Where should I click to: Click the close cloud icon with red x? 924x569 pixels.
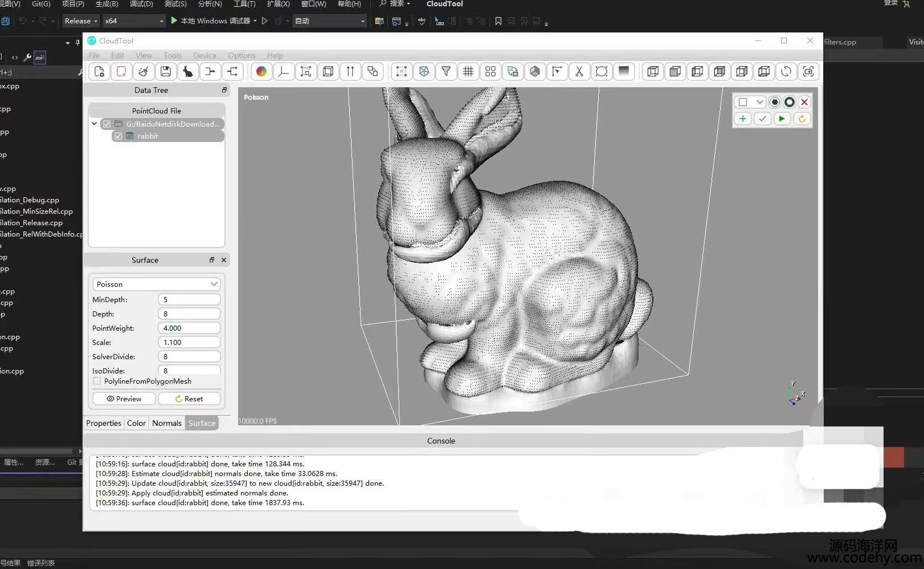coord(121,71)
